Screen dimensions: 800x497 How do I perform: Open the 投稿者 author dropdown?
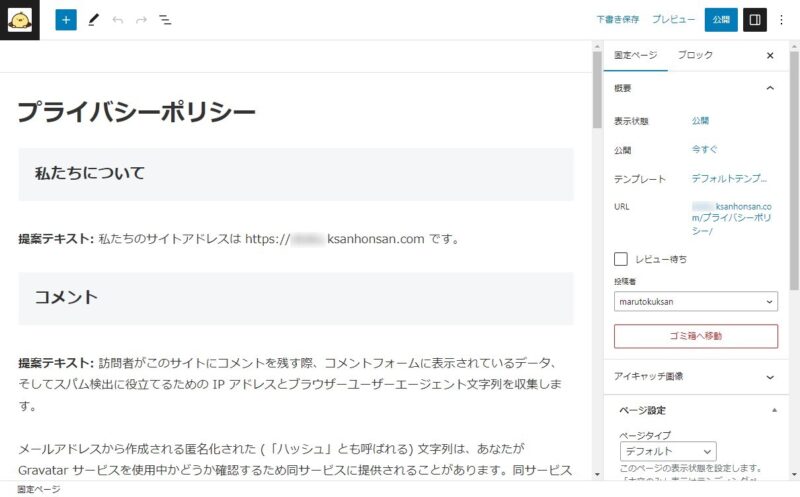695,302
